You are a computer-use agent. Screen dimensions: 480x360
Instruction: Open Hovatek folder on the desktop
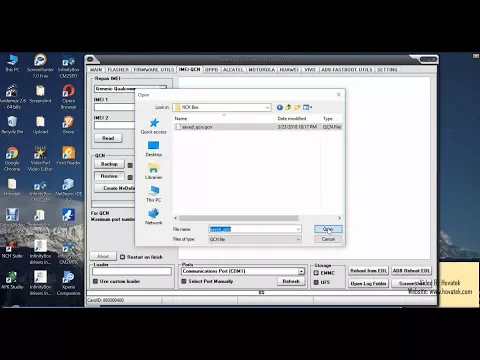[12, 187]
